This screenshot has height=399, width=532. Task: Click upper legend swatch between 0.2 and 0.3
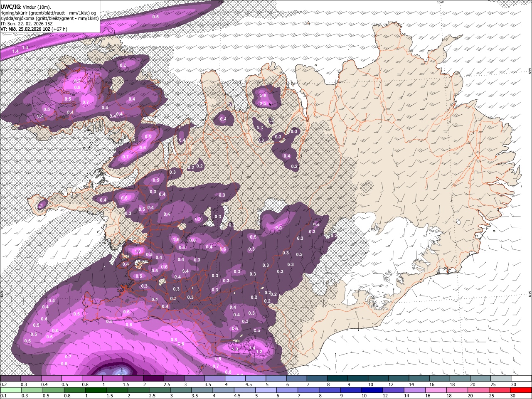pos(10,378)
